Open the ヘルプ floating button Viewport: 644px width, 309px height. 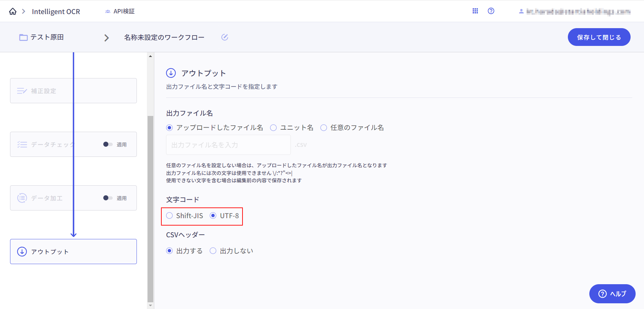tap(612, 294)
